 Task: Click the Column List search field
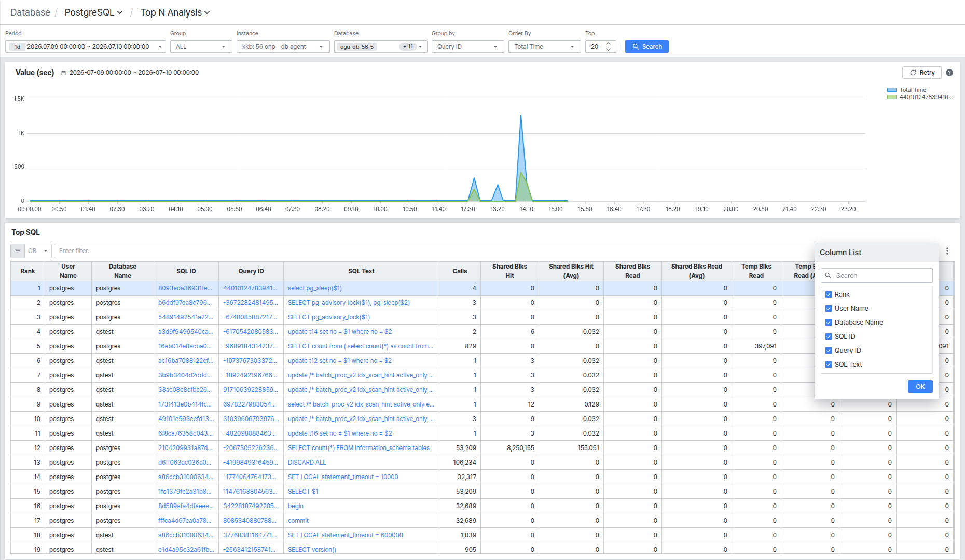click(x=876, y=275)
